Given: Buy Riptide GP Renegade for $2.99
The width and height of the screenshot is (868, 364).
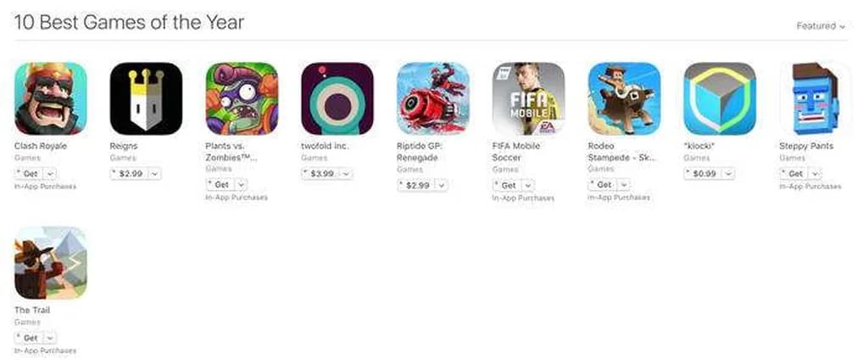Looking at the screenshot, I should (417, 186).
